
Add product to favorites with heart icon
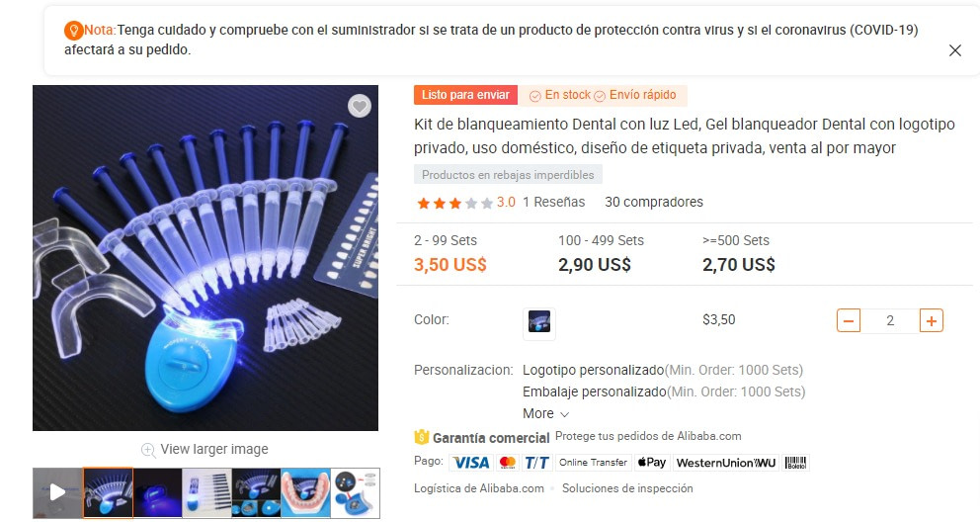pyautogui.click(x=360, y=106)
